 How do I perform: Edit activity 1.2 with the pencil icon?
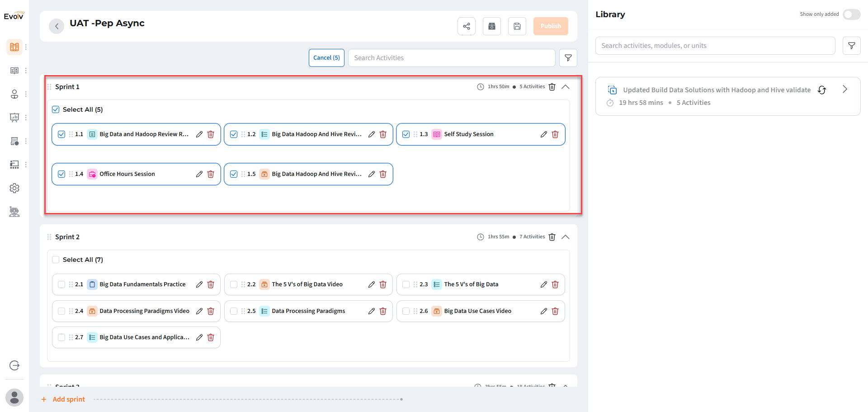pos(372,134)
